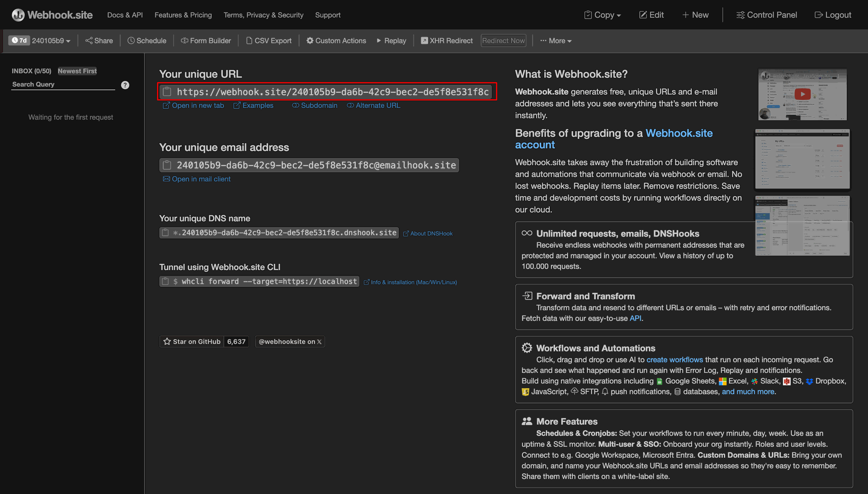Click the Subdomain link
The height and width of the screenshot is (494, 868).
click(315, 105)
